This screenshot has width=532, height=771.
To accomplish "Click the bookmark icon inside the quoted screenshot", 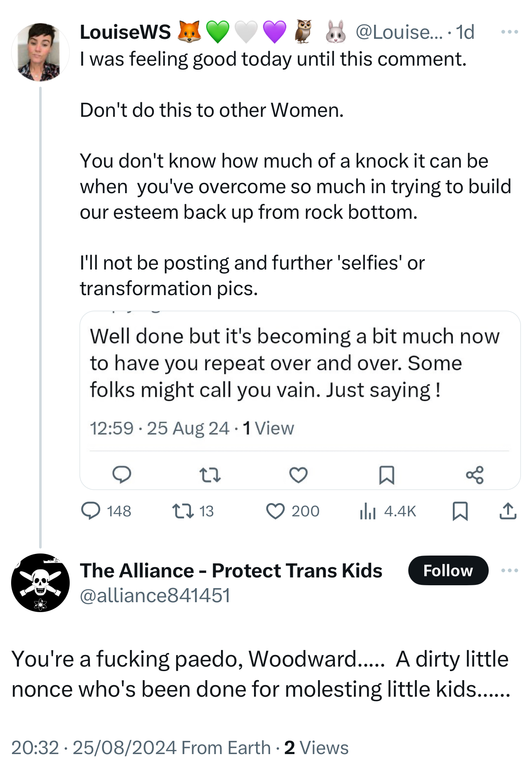I will point(386,475).
